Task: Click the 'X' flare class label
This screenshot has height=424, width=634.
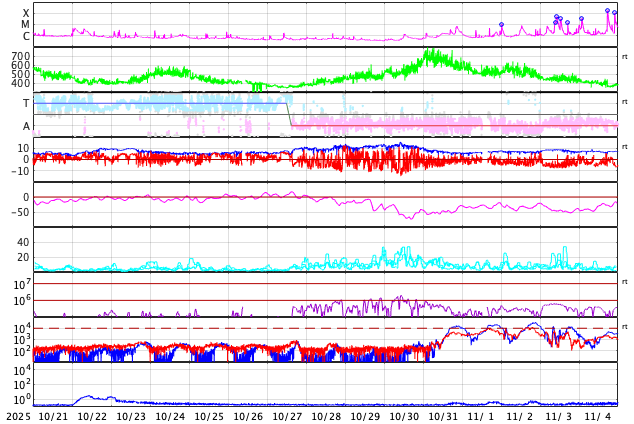Action: click(26, 13)
